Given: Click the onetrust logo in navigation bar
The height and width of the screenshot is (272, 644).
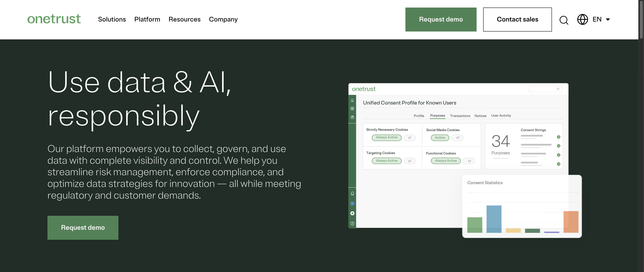Looking at the screenshot, I should click(54, 19).
